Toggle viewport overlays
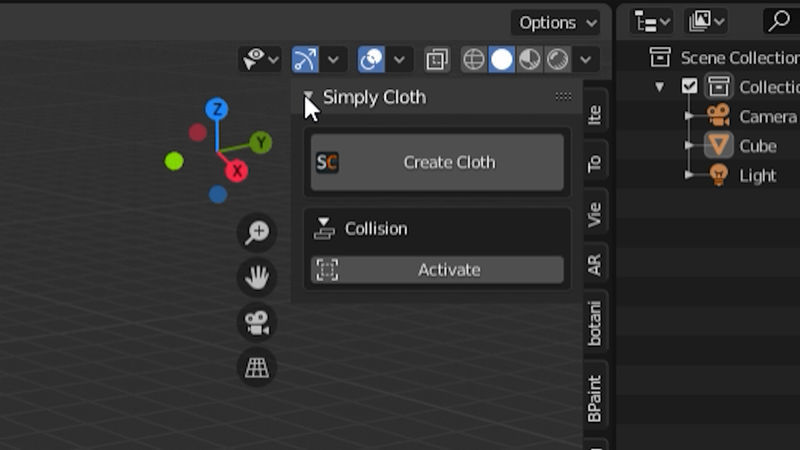Screen dimensions: 800x450 click(371, 59)
